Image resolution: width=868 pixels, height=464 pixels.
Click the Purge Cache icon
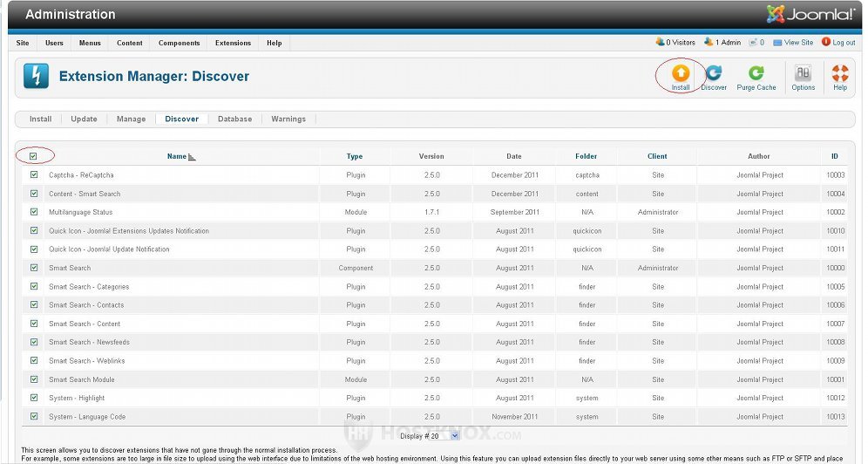pyautogui.click(x=756, y=77)
